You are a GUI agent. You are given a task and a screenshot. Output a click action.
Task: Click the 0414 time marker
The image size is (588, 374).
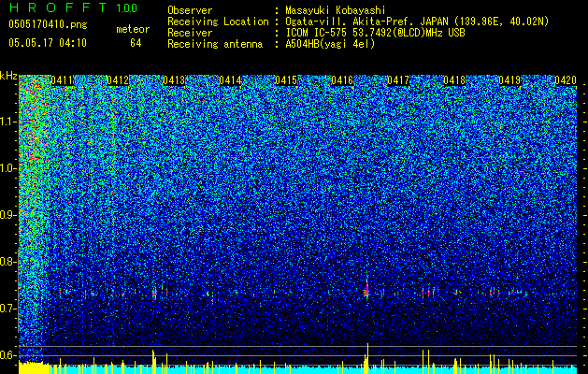click(230, 80)
